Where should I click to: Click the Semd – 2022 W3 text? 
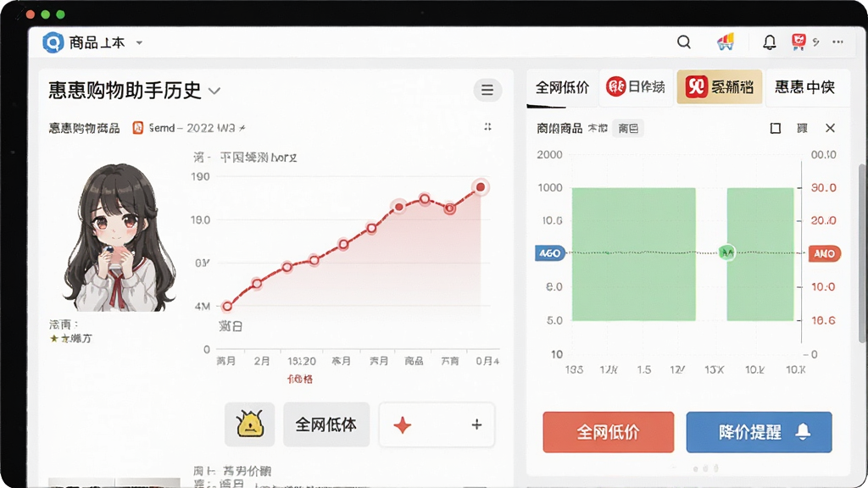pos(197,128)
